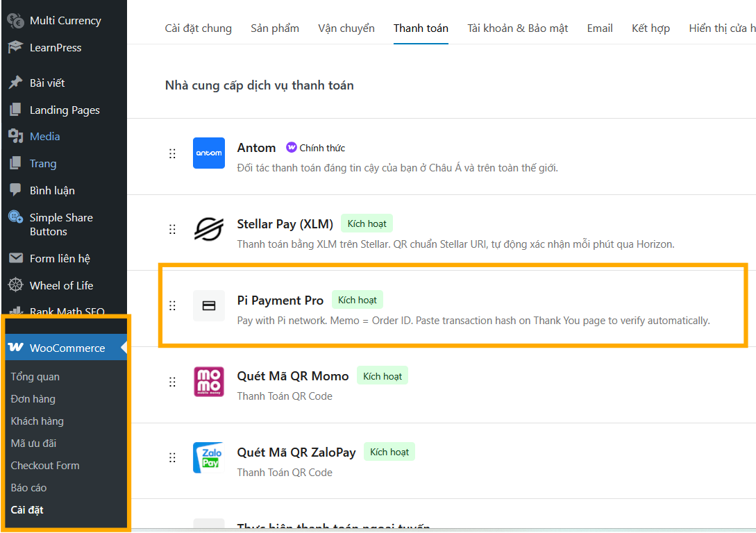Open the Cài đặt chung tab
756x533 pixels.
tap(198, 28)
